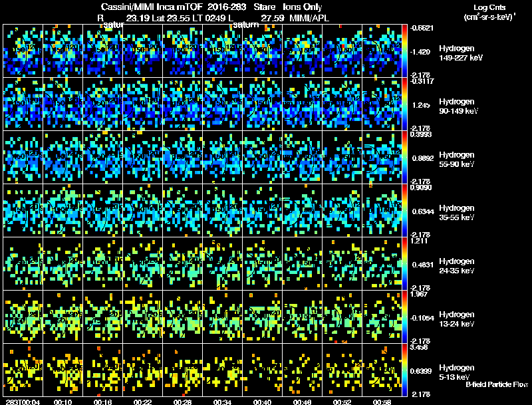Viewport: 532px width, 405px height.
Task: Click the Hydrogen 13-24 keV color bar
Action: point(404,317)
